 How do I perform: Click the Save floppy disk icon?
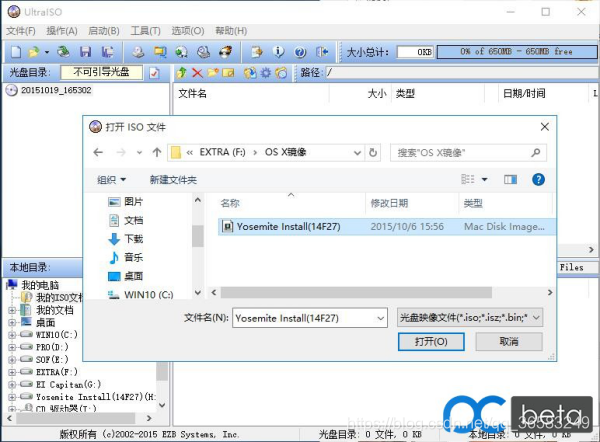85,52
